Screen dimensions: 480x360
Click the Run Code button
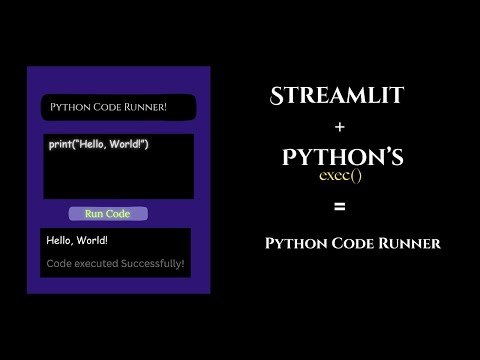pyautogui.click(x=108, y=214)
